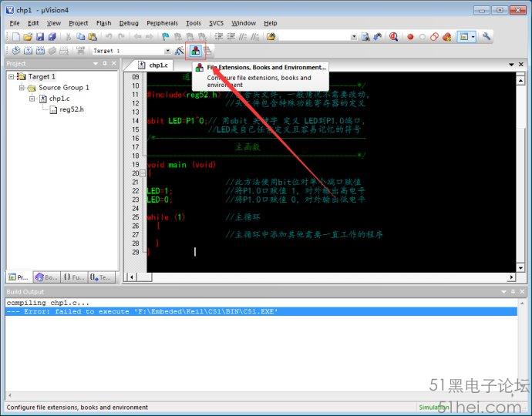Create a new file with the New icon
Image resolution: width=532 pixels, height=416 pixels.
pos(15,37)
